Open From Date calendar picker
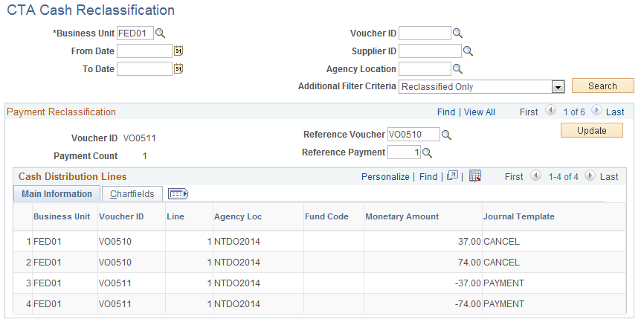The width and height of the screenshot is (644, 325). point(178,51)
